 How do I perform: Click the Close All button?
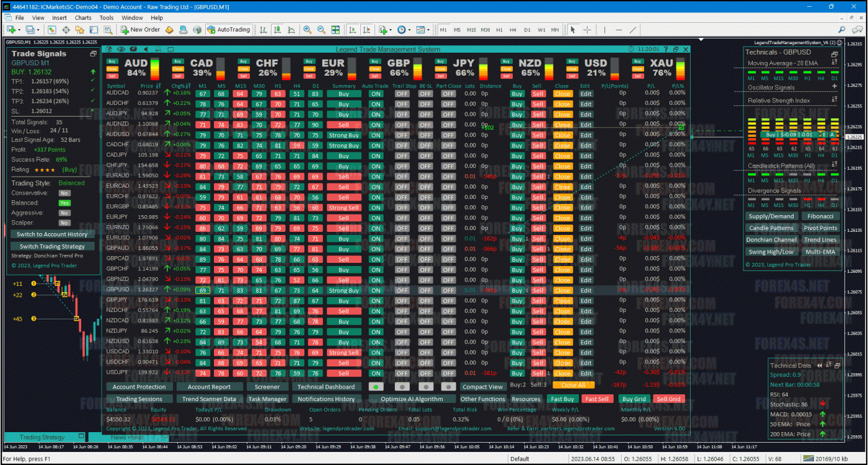tap(573, 385)
